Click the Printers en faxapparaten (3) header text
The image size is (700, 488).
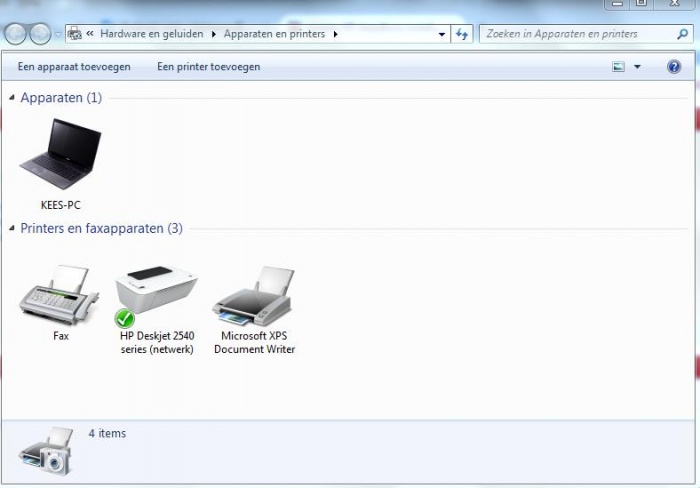click(x=101, y=228)
